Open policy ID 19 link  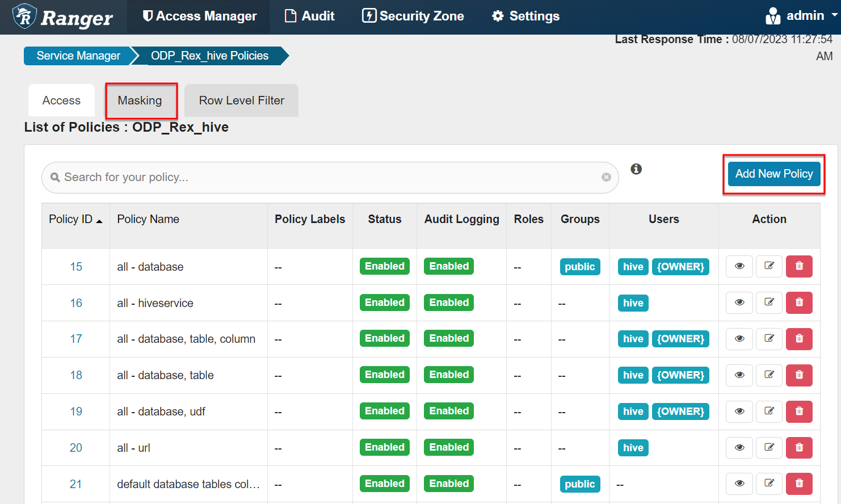tap(76, 411)
